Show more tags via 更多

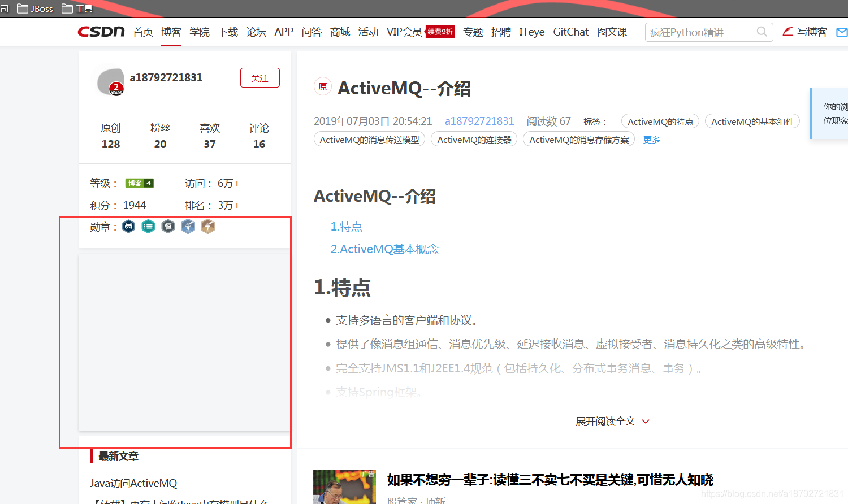[651, 140]
